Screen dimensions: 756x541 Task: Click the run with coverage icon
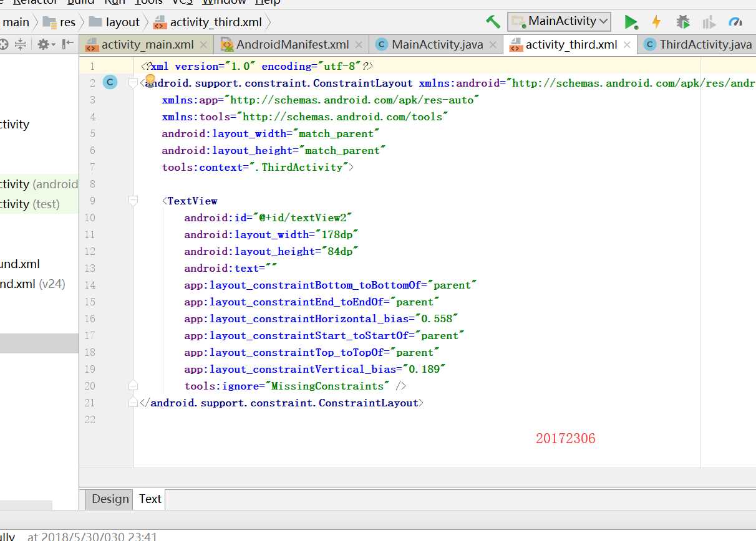[709, 22]
